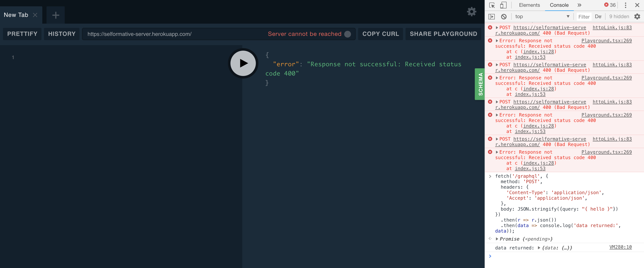Show the console sidebar panel
This screenshot has height=268, width=644.
[x=492, y=17]
